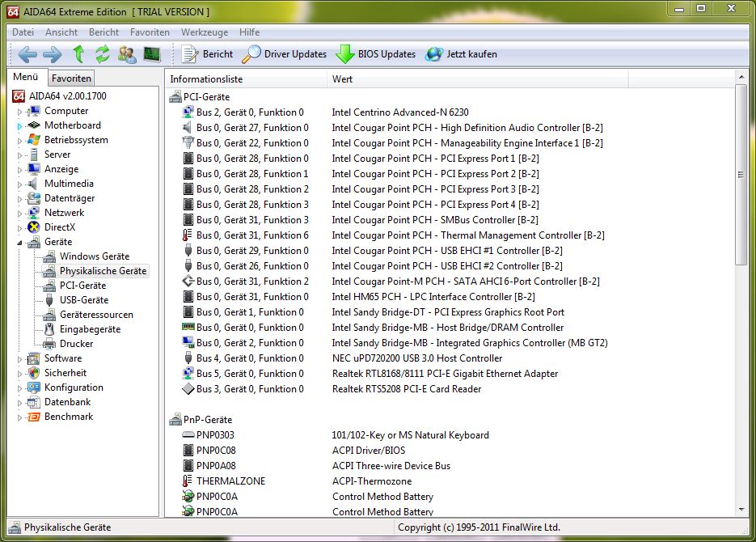Open the green monitor diagnostics icon

(152, 54)
